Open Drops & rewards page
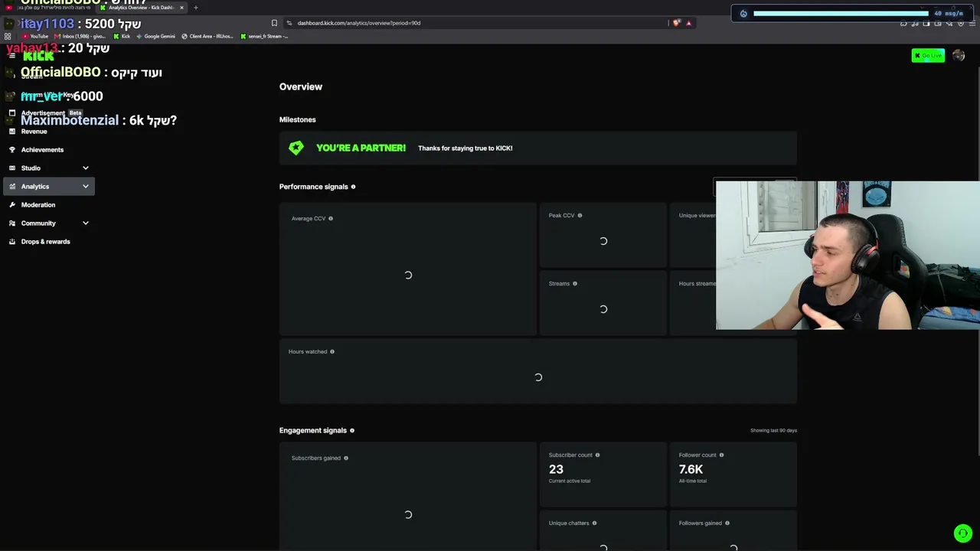This screenshot has width=980, height=551. coord(45,242)
